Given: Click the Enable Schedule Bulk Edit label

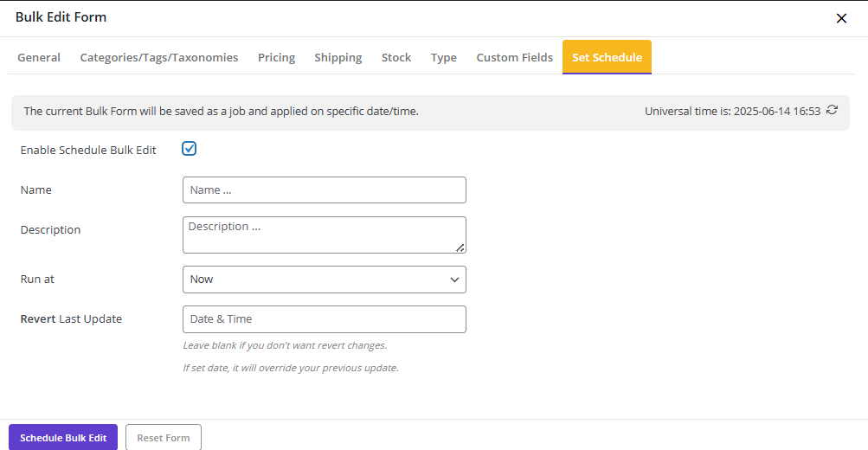Looking at the screenshot, I should coord(88,150).
